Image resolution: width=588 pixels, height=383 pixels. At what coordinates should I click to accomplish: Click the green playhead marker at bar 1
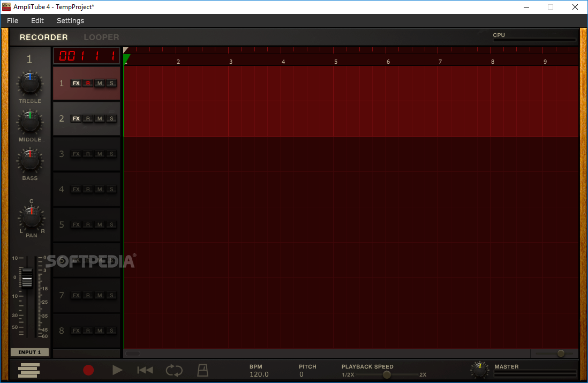coord(126,58)
